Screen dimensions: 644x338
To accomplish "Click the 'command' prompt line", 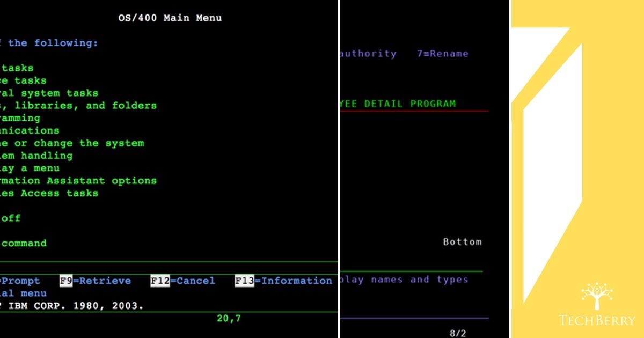I will 24,243.
